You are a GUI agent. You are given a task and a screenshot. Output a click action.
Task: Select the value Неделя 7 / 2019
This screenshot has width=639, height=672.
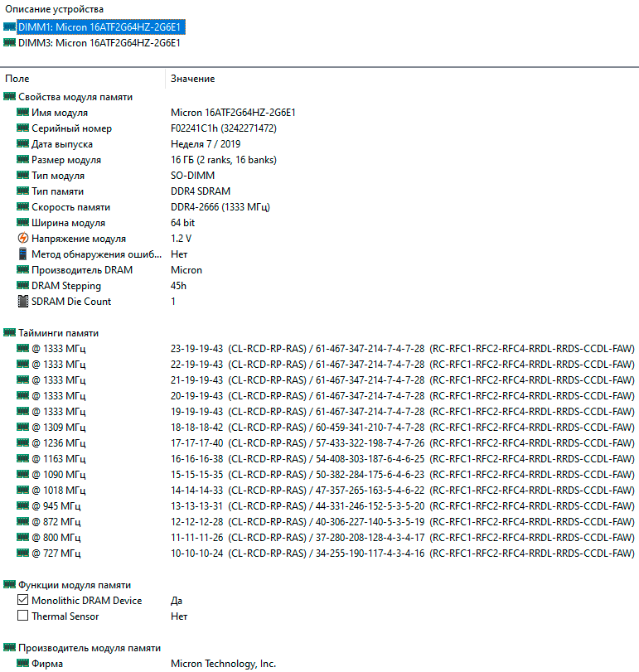(206, 144)
